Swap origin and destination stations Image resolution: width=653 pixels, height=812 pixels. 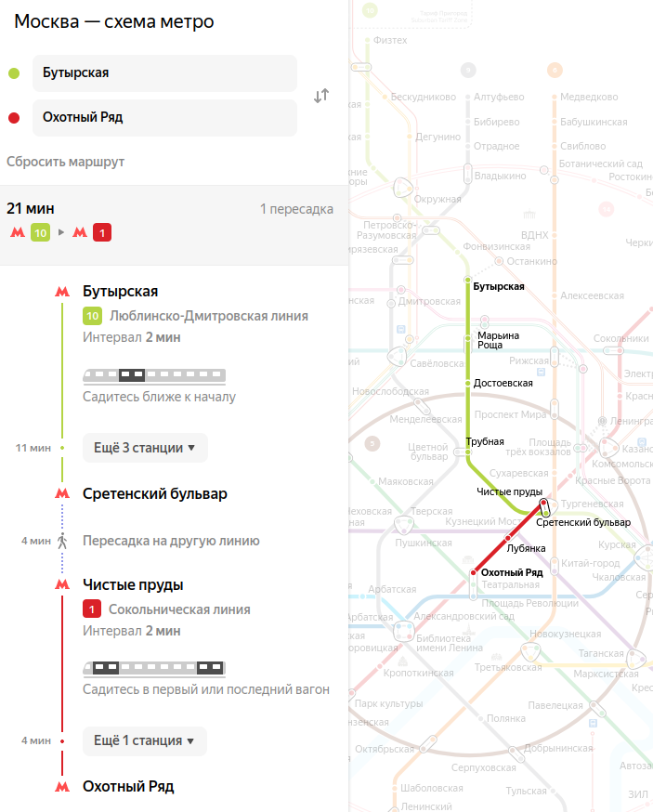pyautogui.click(x=321, y=96)
